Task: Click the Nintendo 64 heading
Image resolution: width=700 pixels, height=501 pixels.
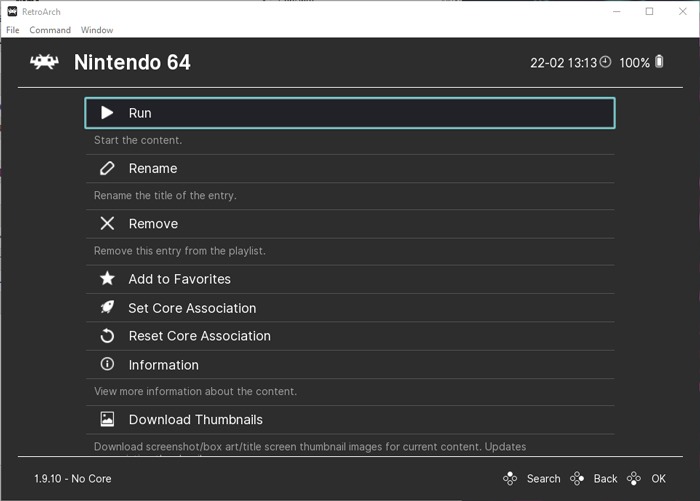Action: tap(132, 62)
